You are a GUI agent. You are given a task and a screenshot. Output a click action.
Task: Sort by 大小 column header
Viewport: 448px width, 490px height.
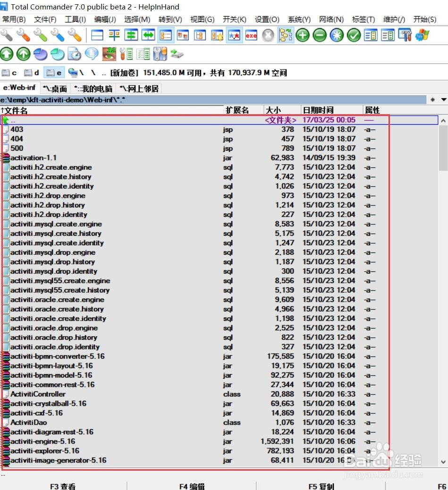(282, 110)
